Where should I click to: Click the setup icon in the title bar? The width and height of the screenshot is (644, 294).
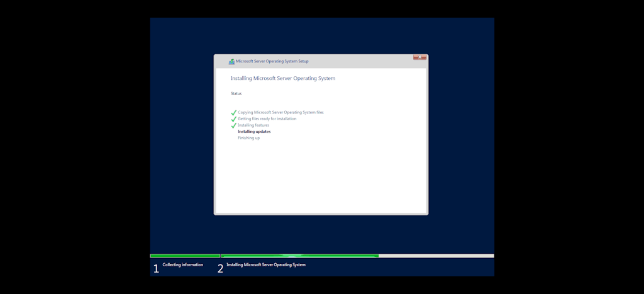tap(231, 61)
